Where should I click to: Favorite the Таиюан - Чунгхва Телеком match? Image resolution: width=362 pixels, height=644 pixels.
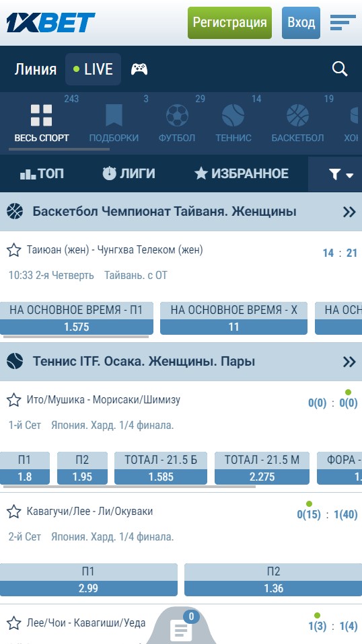click(x=14, y=249)
